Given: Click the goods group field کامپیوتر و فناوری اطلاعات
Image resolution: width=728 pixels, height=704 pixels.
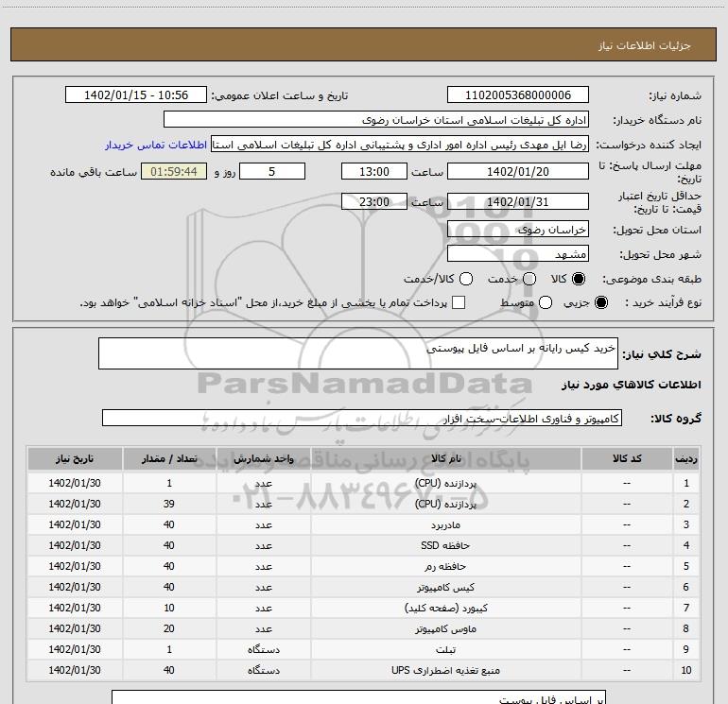Looking at the screenshot, I should [x=362, y=418].
